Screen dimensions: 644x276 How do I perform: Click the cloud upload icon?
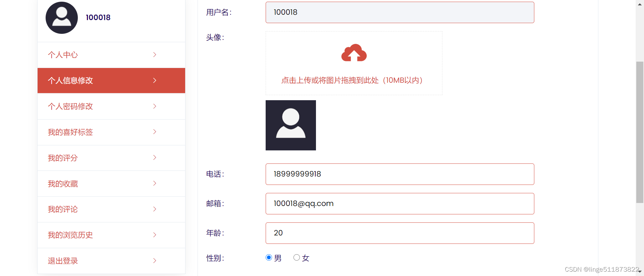click(x=354, y=53)
